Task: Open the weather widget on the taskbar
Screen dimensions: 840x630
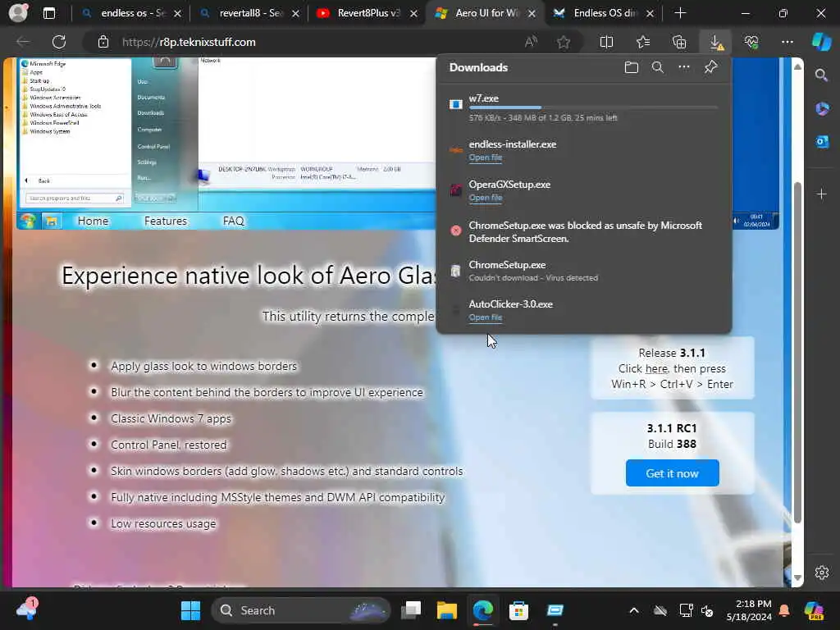Action: pyautogui.click(x=25, y=609)
